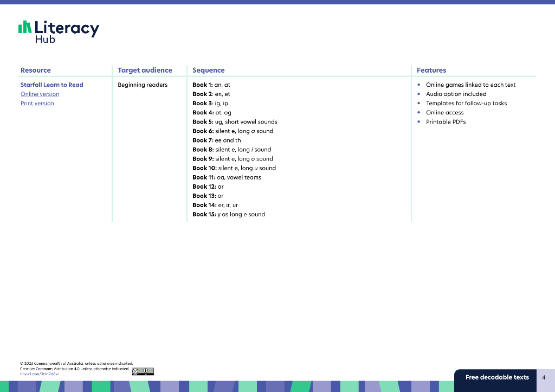This screenshot has width=555, height=392.
Task: Click the Sequence column header
Action: tap(209, 70)
